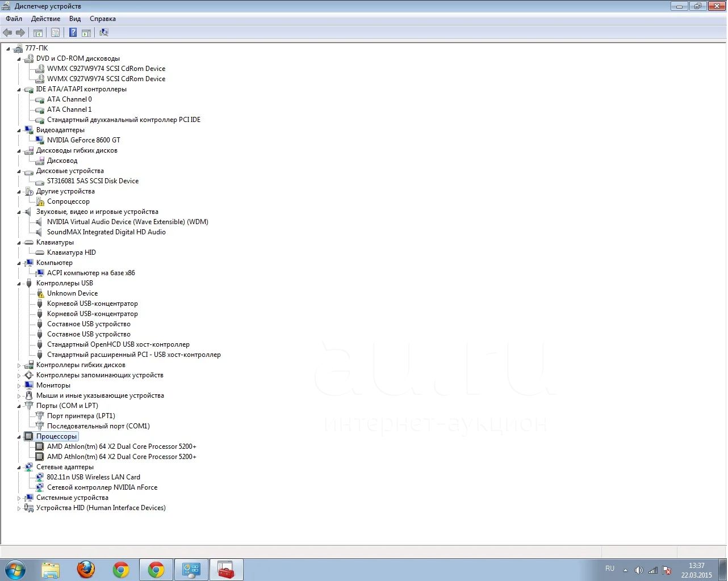Open the red toolbox app on taskbar
Viewport: 728px width, 581px height.
(227, 570)
